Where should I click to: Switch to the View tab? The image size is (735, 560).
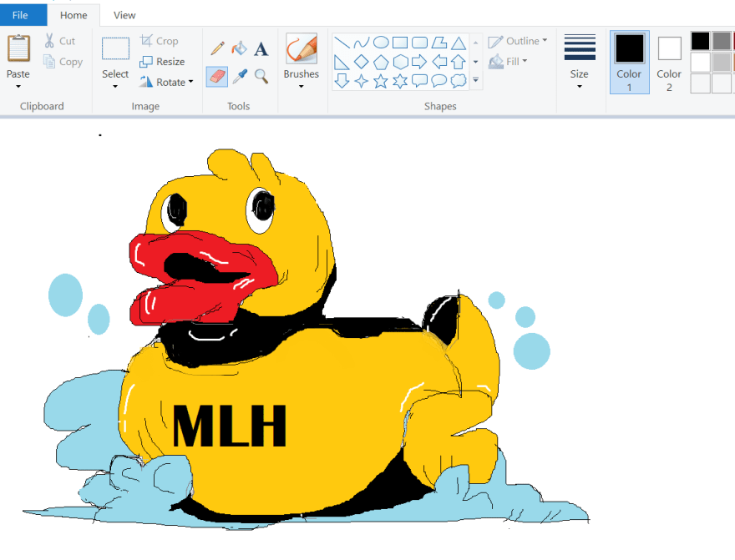124,15
